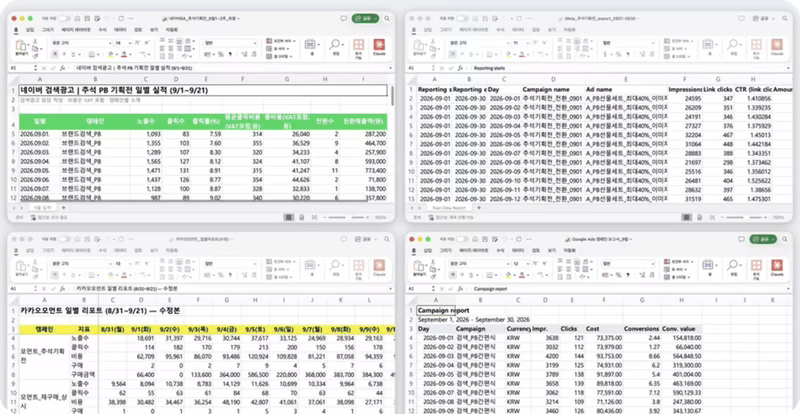This screenshot has height=414, width=800.
Task: Click cells icon in Naver ribbon
Action: coord(310,46)
